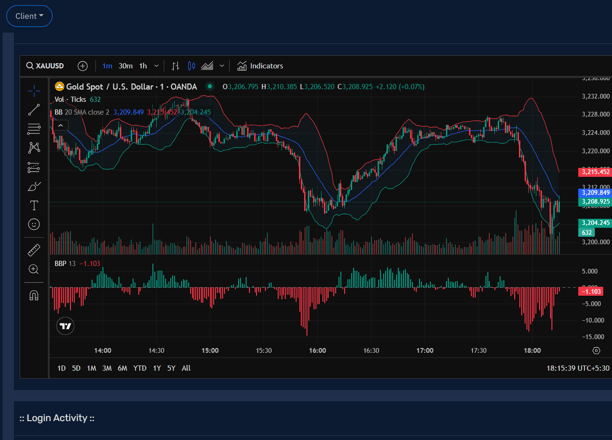This screenshot has height=440, width=612.
Task: Click the 16:00 time axis label
Action: point(317,351)
